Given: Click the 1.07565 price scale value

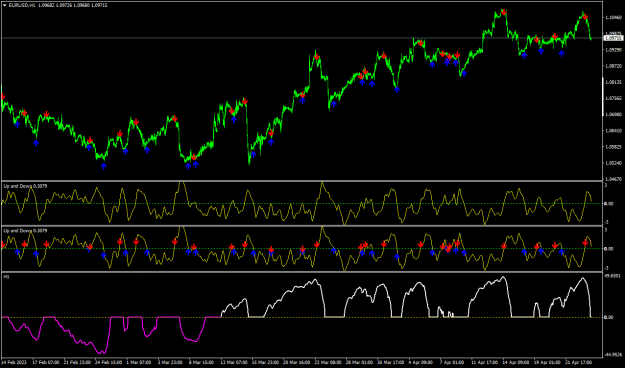Looking at the screenshot, I should coord(613,98).
